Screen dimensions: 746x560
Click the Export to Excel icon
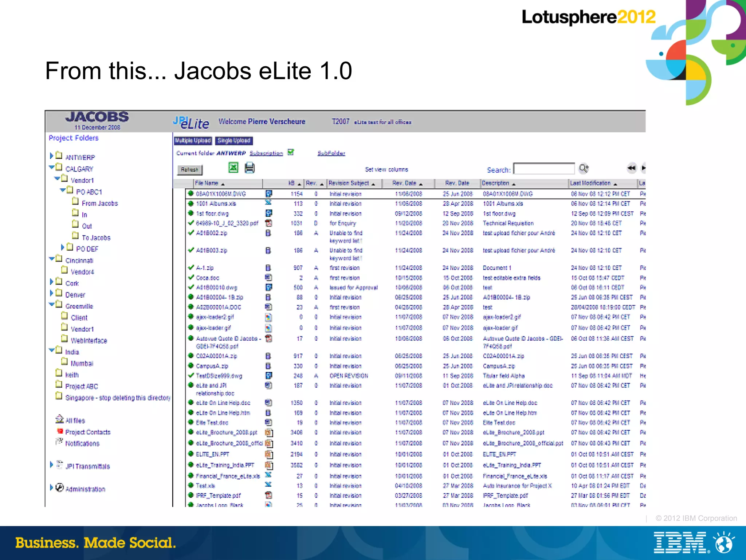pos(233,168)
